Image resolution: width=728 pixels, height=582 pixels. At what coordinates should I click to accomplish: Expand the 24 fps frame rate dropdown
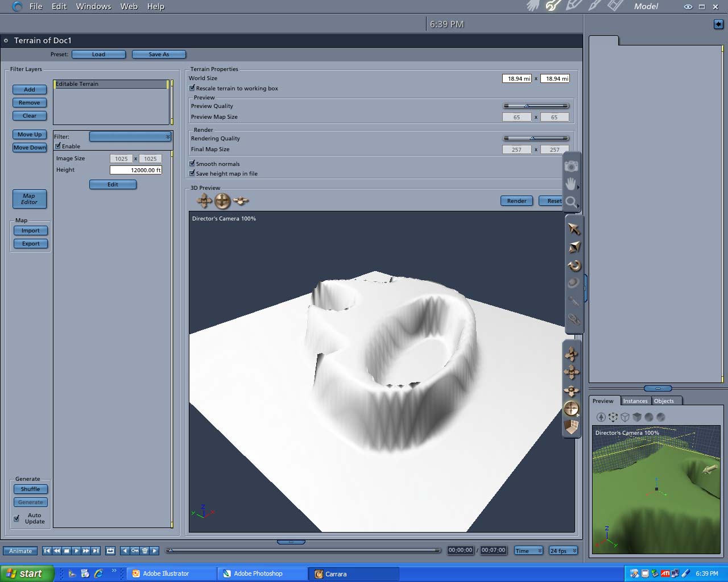coord(563,551)
